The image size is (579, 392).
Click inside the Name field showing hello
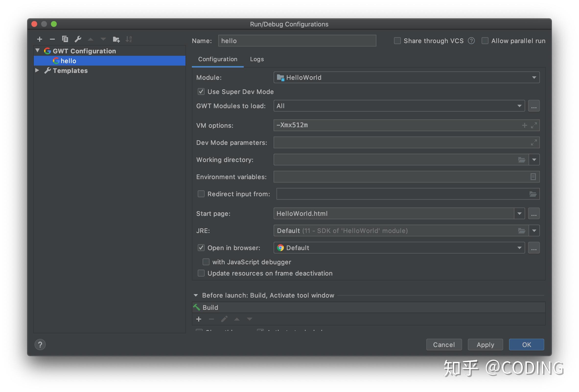pos(297,41)
